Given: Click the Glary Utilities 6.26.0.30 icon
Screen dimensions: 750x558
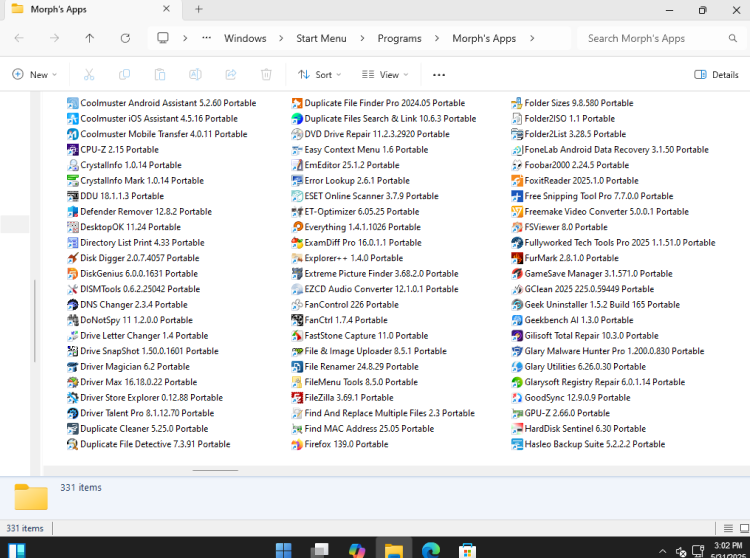Looking at the screenshot, I should [517, 367].
